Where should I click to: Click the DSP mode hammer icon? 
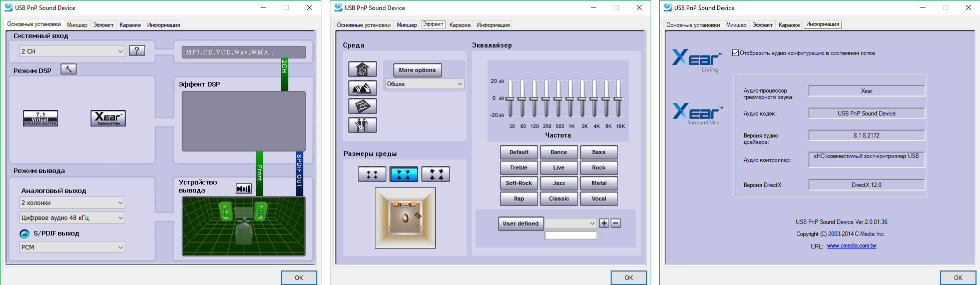click(x=69, y=69)
